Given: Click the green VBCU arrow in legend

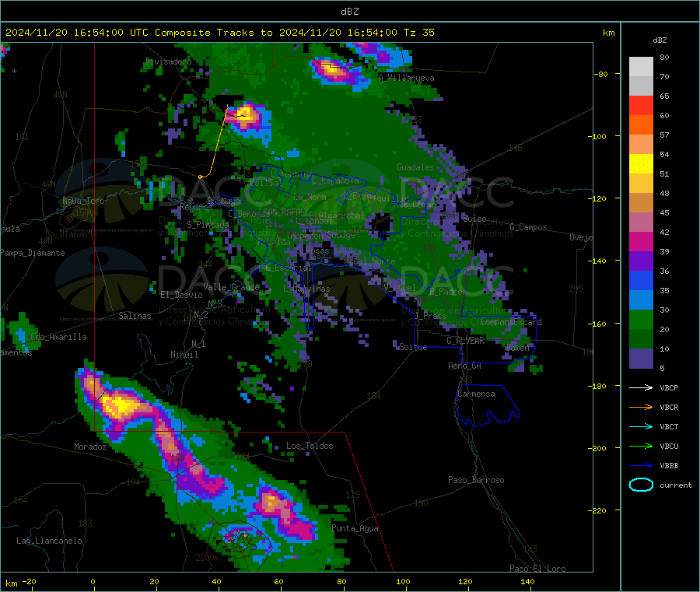Looking at the screenshot, I should [641, 446].
